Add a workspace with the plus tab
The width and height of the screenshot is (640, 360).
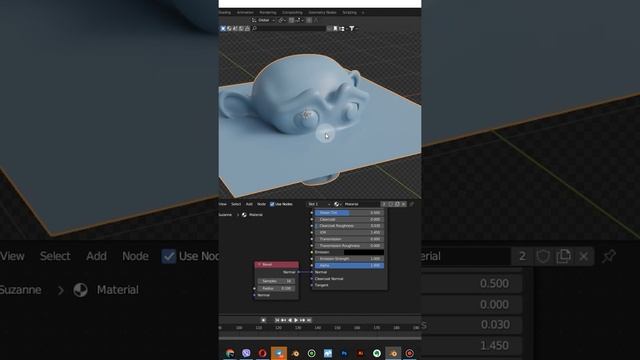(363, 13)
